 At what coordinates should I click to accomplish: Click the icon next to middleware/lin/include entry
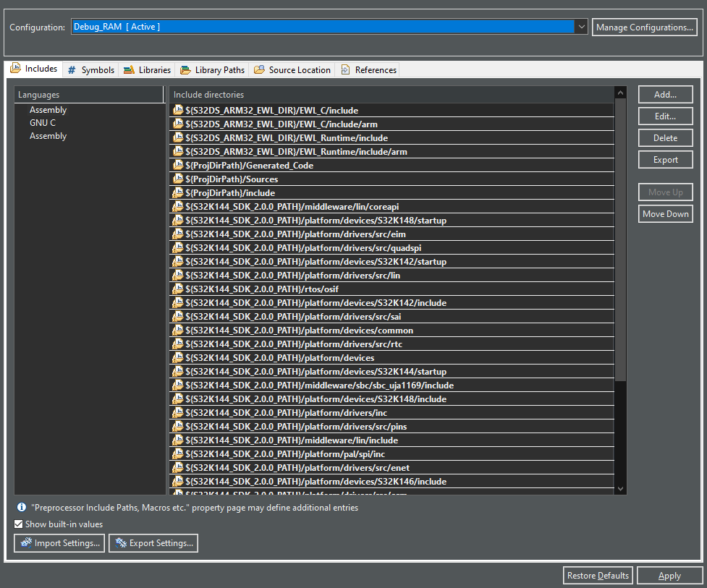pyautogui.click(x=177, y=440)
